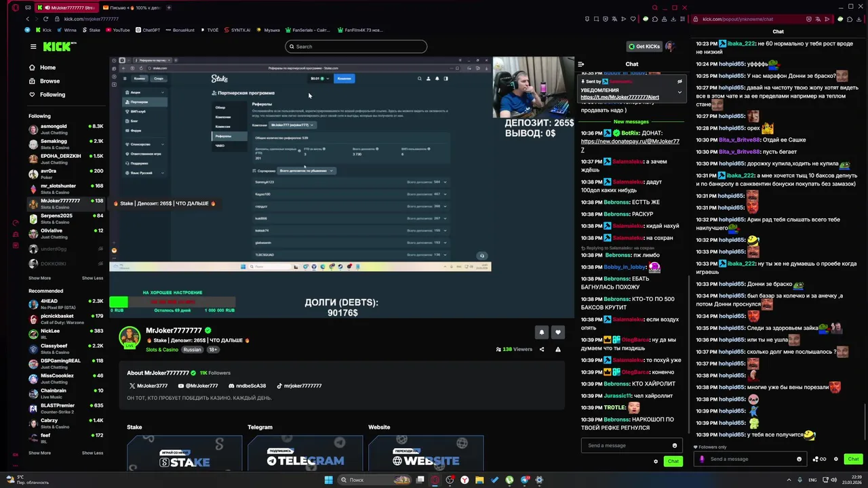Open avr0ra's Poker channel
Viewport: 868px width, 488px height.
[x=66, y=174]
